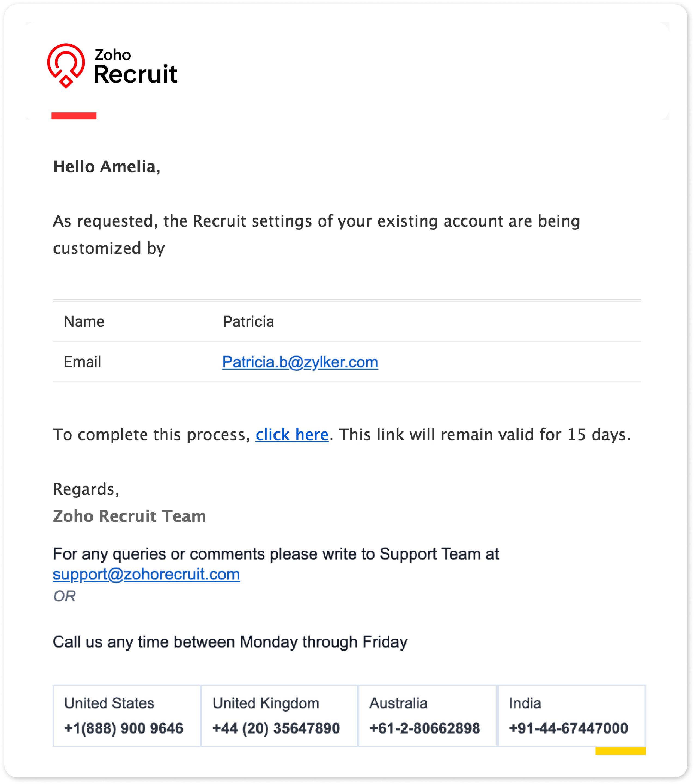Click the red accent bar below logo
This screenshot has height=784, width=694.
(x=74, y=116)
